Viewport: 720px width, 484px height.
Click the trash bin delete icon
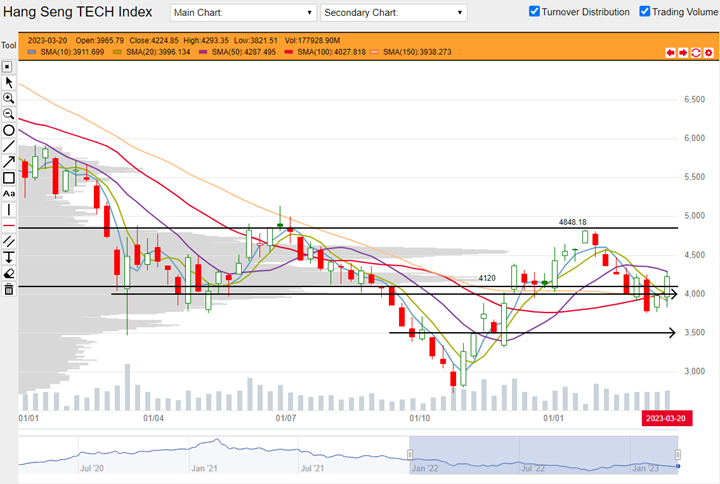pos(9,289)
